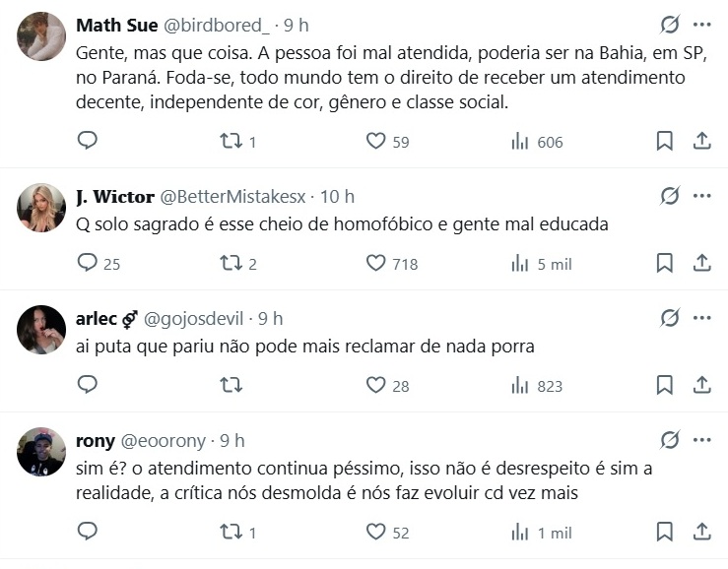Reply to arlec's tweet
This screenshot has height=569, width=728.
tap(88, 385)
